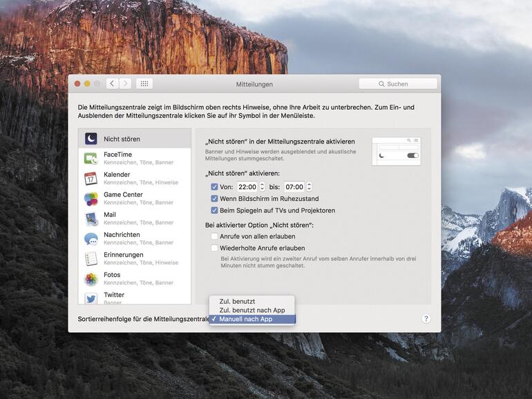Select the Nachrichten row label
Viewport: 532px width, 399px height.
tap(122, 235)
